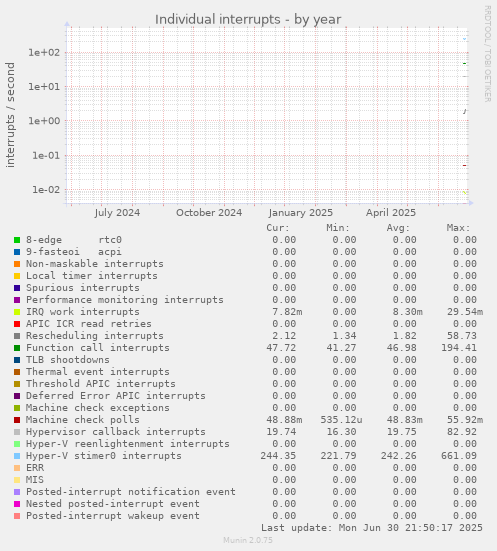Click the Last update timestamp text
Screen dimensions: 497x551
point(372,528)
